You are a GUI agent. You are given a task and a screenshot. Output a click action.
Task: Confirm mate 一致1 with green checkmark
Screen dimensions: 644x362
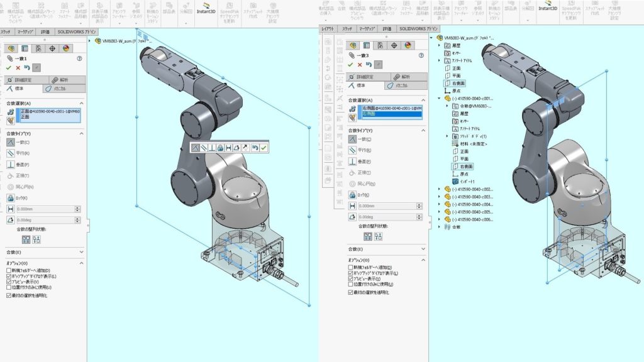pyautogui.click(x=9, y=67)
